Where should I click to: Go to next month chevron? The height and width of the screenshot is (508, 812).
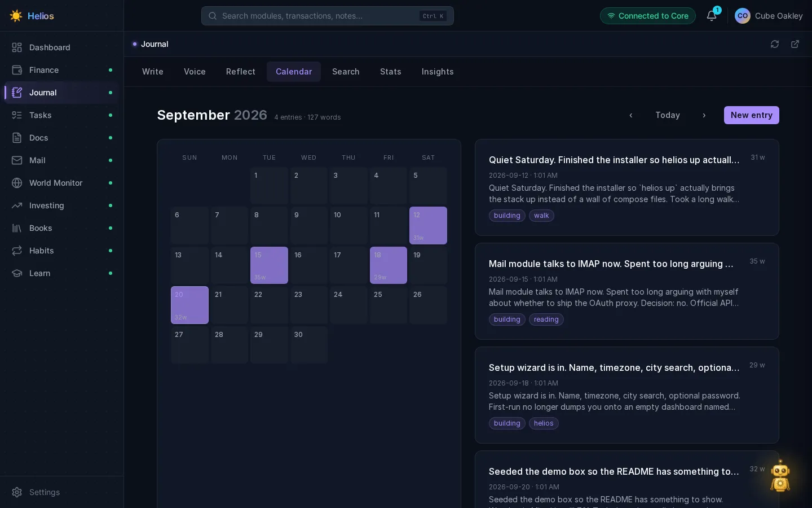(704, 115)
